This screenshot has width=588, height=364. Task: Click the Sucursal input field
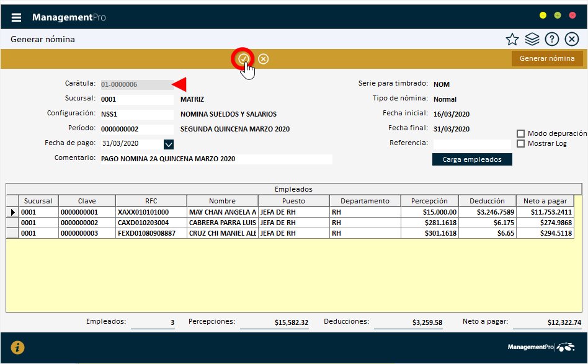point(137,99)
